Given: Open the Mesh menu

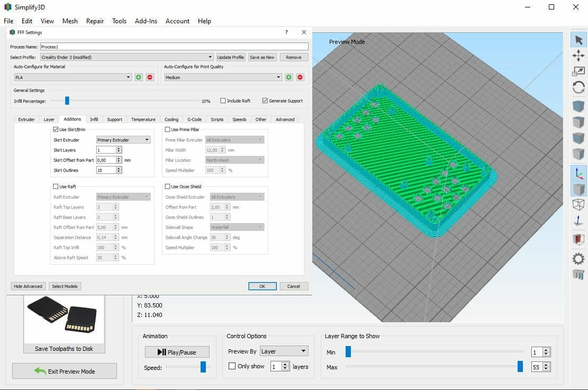Looking at the screenshot, I should (70, 21).
